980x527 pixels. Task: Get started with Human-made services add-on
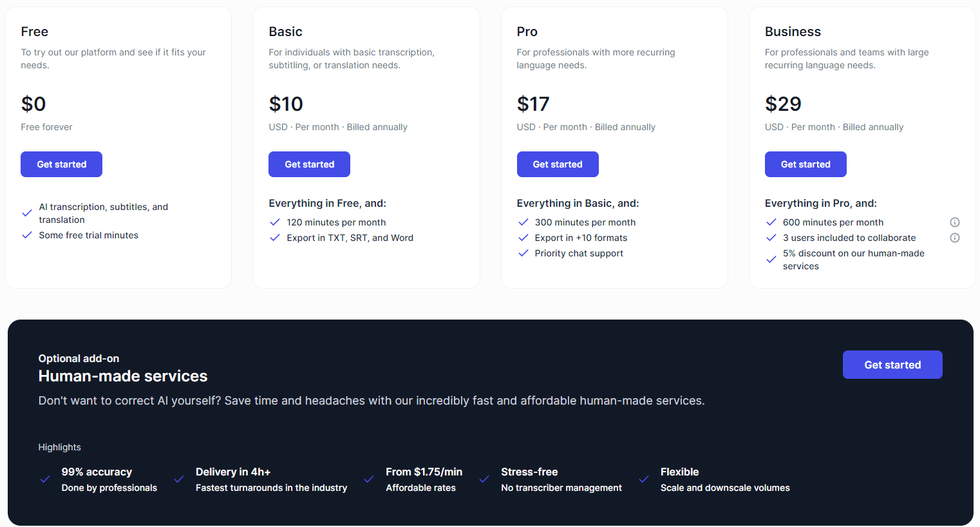892,365
